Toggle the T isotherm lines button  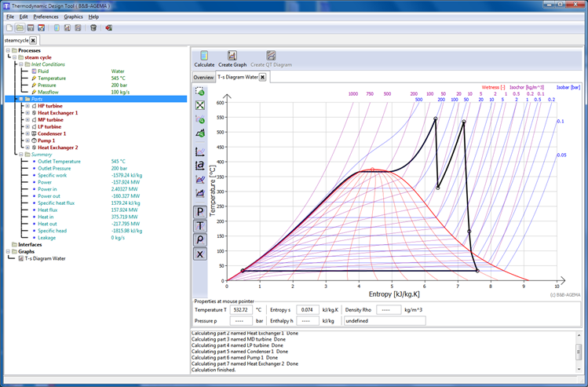point(200,226)
